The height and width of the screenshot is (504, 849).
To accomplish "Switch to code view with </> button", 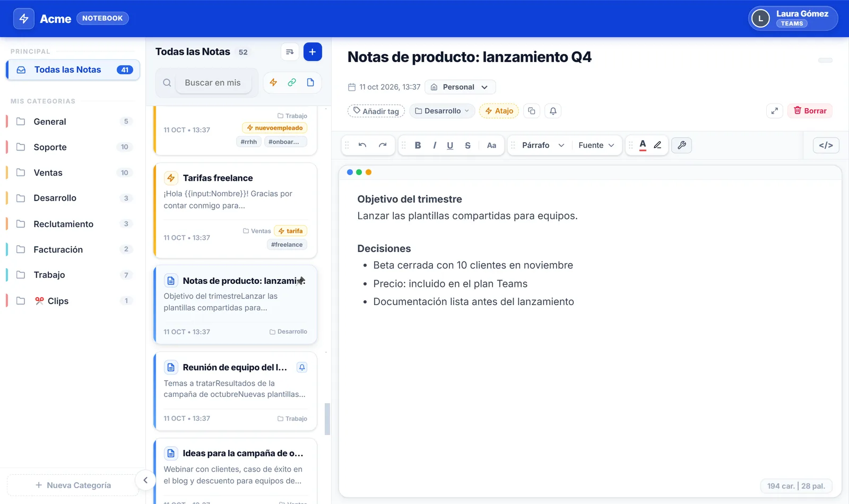I will tap(826, 145).
